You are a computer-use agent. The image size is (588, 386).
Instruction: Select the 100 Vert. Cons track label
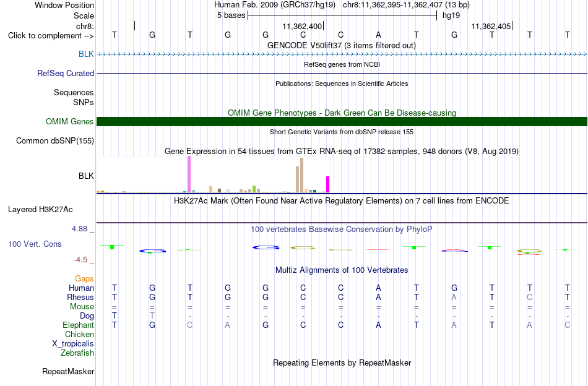pyautogui.click(x=35, y=244)
